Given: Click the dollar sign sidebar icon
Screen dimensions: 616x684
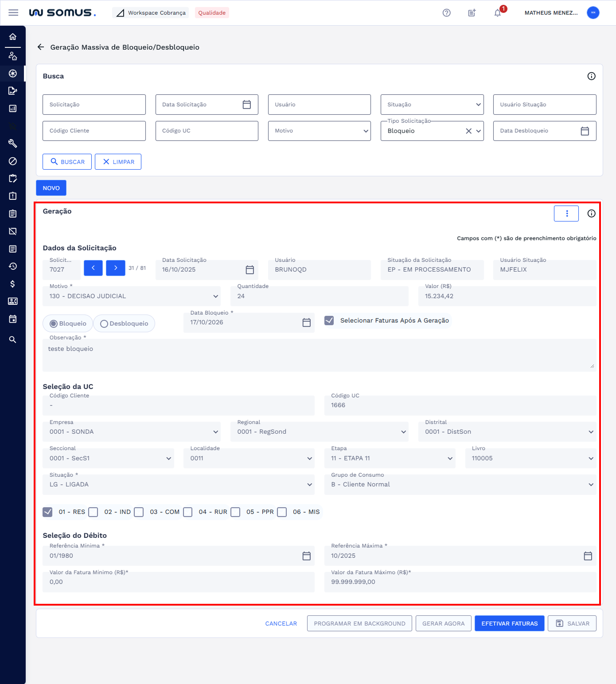Looking at the screenshot, I should coord(13,284).
